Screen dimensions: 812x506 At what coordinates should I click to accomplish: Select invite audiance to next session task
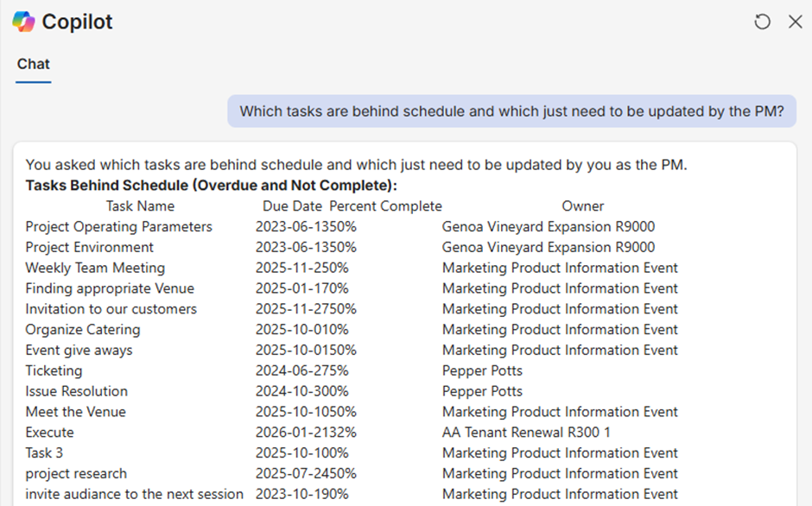click(134, 494)
